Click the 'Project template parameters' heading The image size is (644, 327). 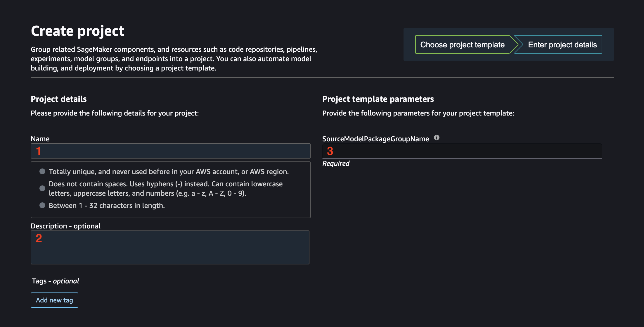[x=378, y=99]
